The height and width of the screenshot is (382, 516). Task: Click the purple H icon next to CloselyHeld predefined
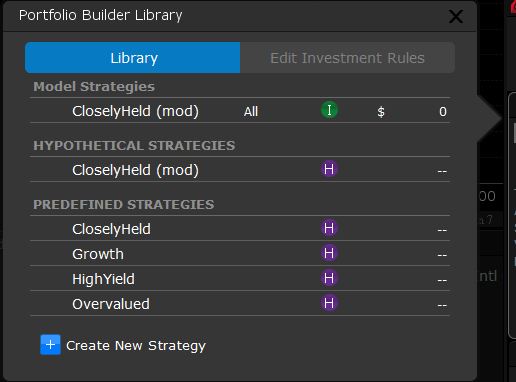point(329,228)
